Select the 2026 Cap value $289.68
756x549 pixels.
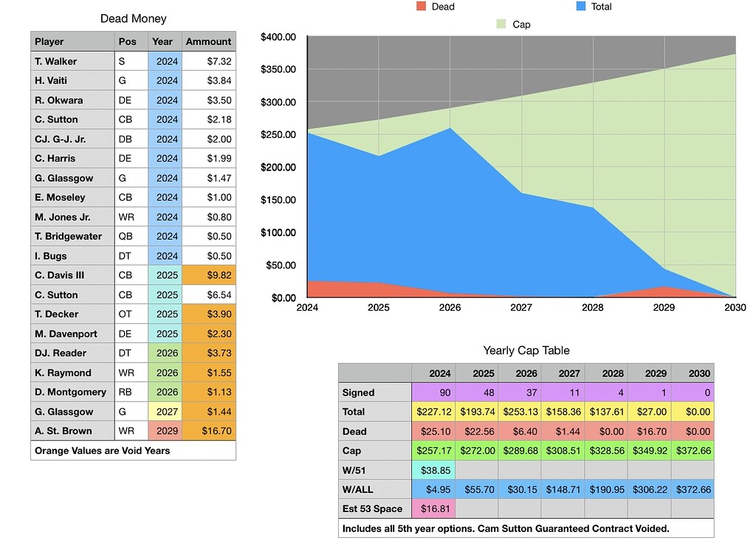pyautogui.click(x=519, y=450)
